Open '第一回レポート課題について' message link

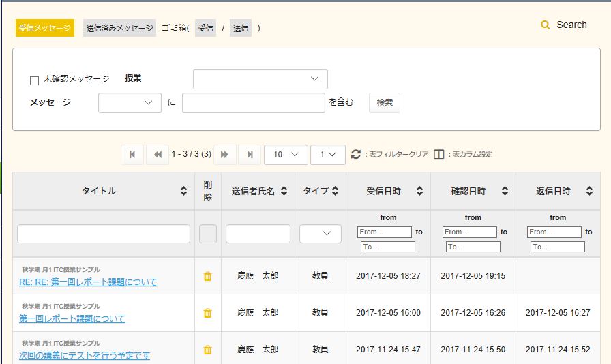(x=72, y=318)
